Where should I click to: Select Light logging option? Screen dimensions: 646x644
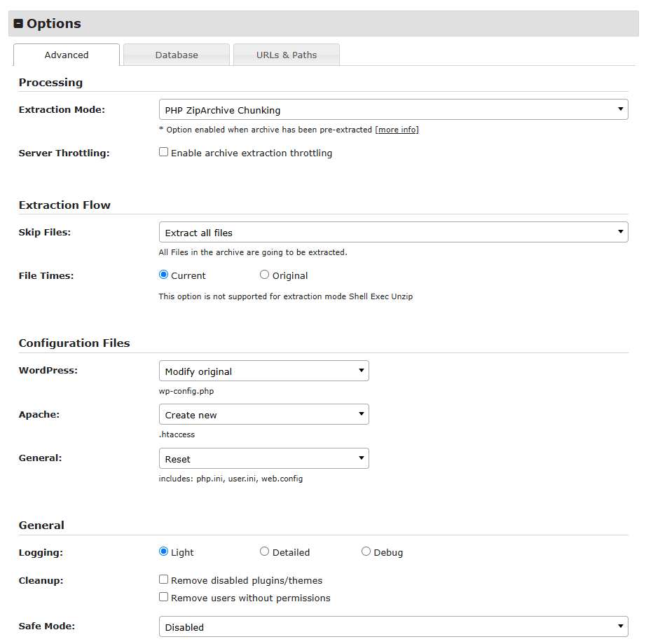tap(164, 551)
